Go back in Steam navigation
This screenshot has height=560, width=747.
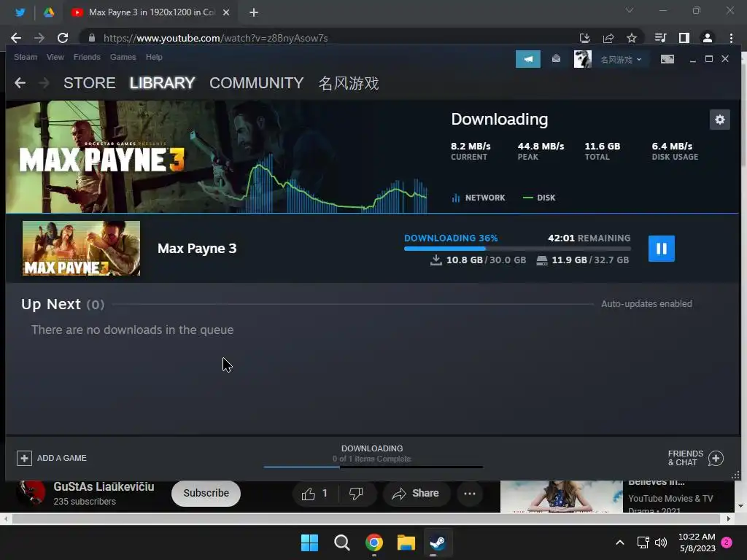(20, 83)
